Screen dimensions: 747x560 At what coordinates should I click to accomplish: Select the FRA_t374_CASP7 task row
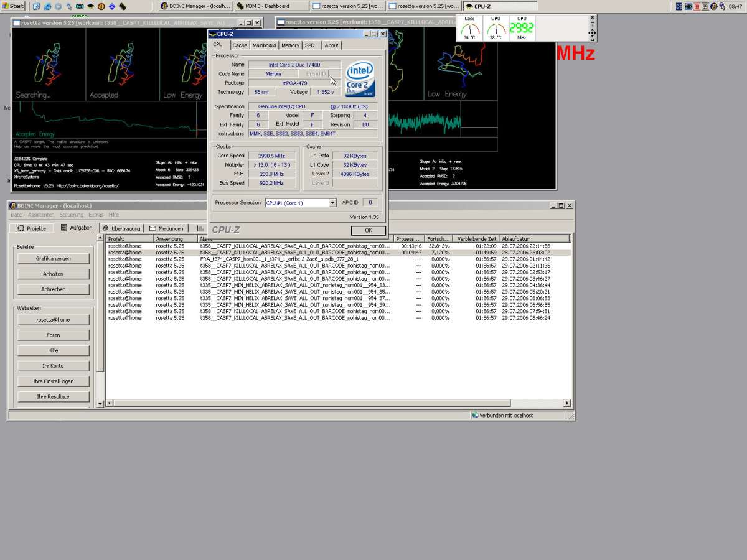(337, 259)
